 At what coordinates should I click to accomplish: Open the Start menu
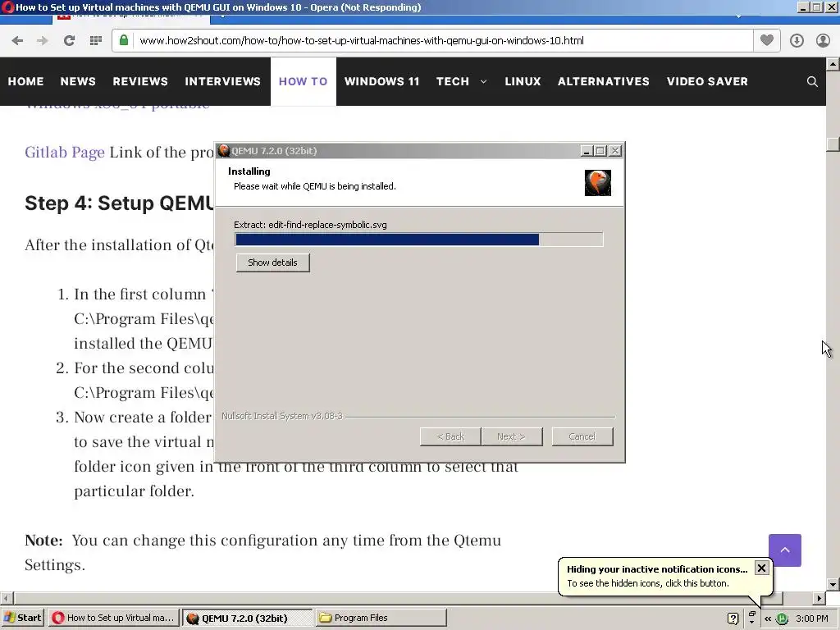tap(22, 618)
